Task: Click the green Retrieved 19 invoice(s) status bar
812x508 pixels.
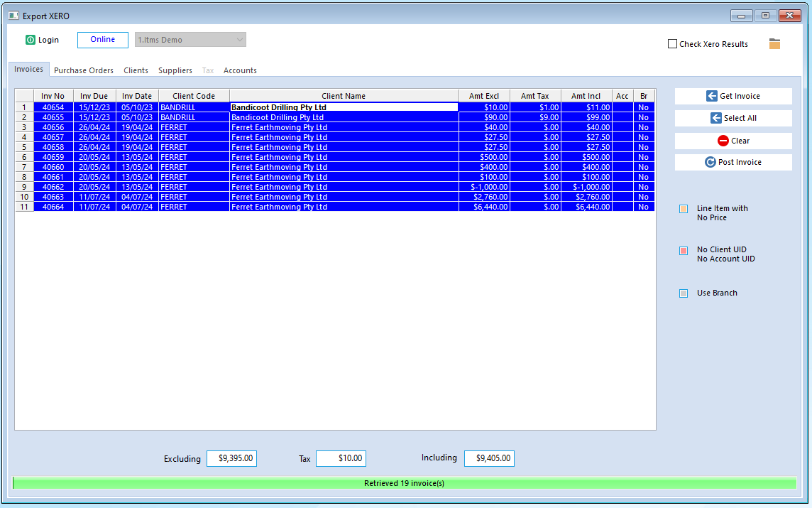Action: point(404,483)
